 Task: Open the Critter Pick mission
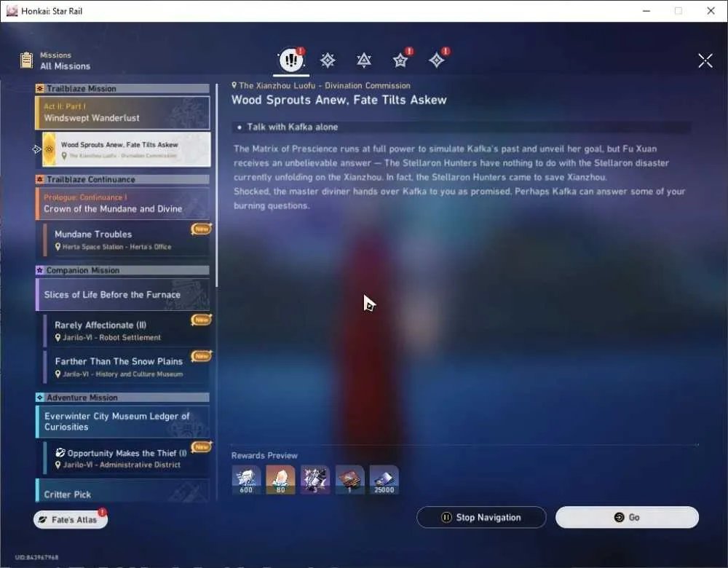coord(122,490)
